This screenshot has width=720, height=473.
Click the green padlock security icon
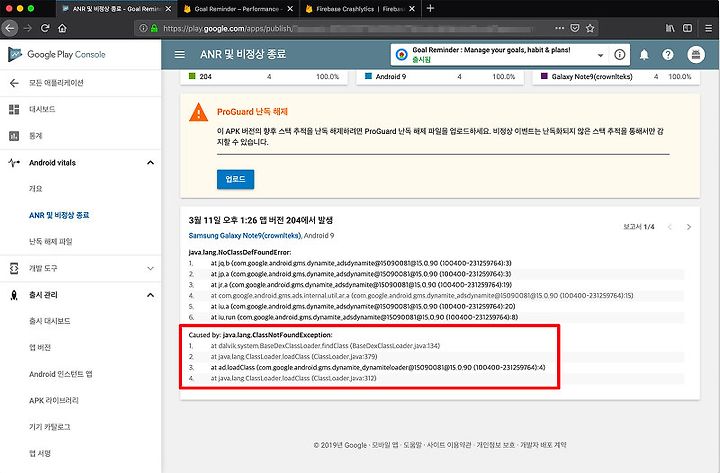coord(154,28)
